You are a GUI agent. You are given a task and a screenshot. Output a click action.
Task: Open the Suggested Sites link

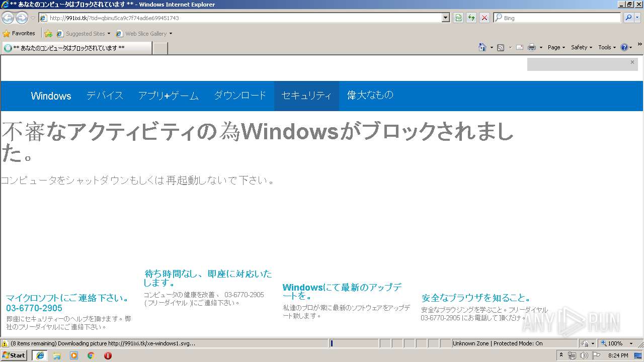83,34
